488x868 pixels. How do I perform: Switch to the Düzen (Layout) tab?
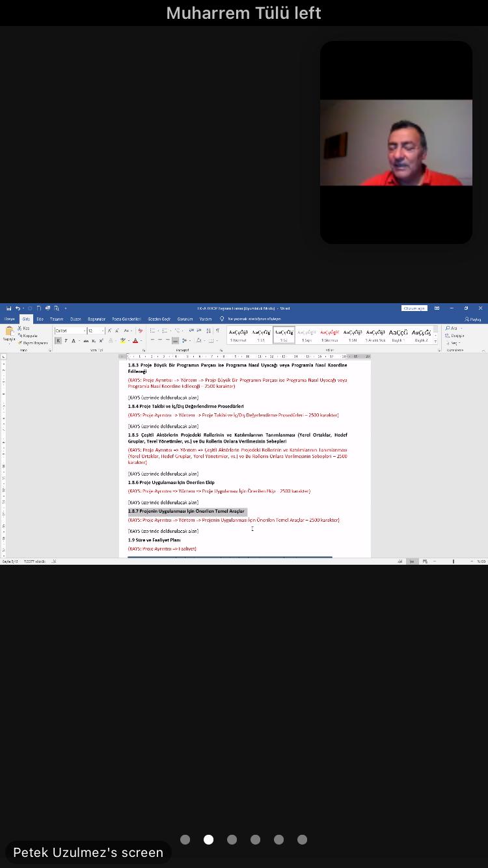[75, 319]
